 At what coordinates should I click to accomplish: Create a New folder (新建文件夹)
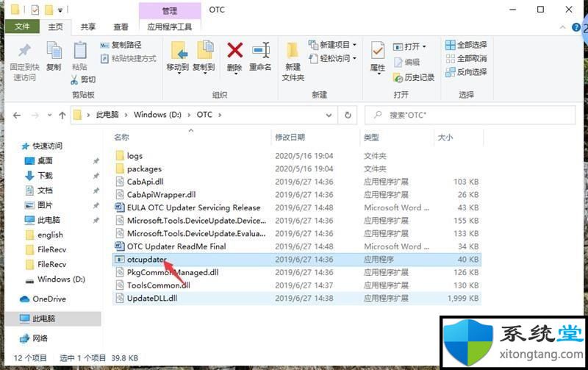tap(293, 62)
